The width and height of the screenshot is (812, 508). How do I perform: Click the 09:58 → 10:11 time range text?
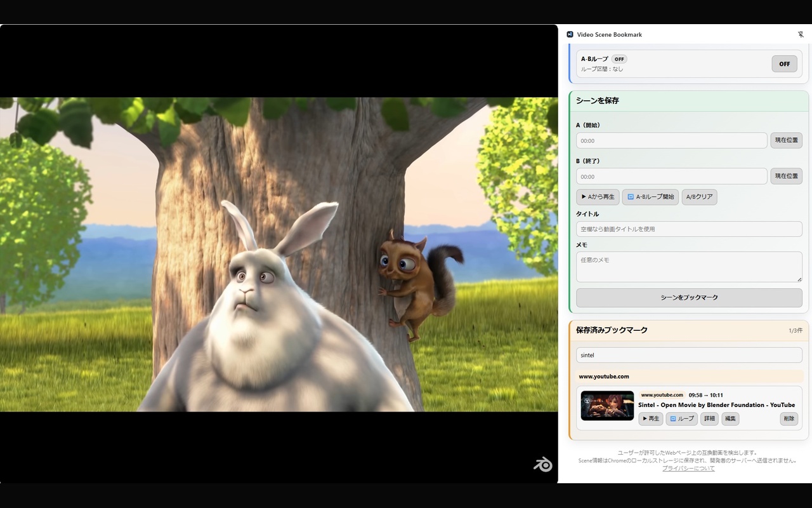point(705,395)
